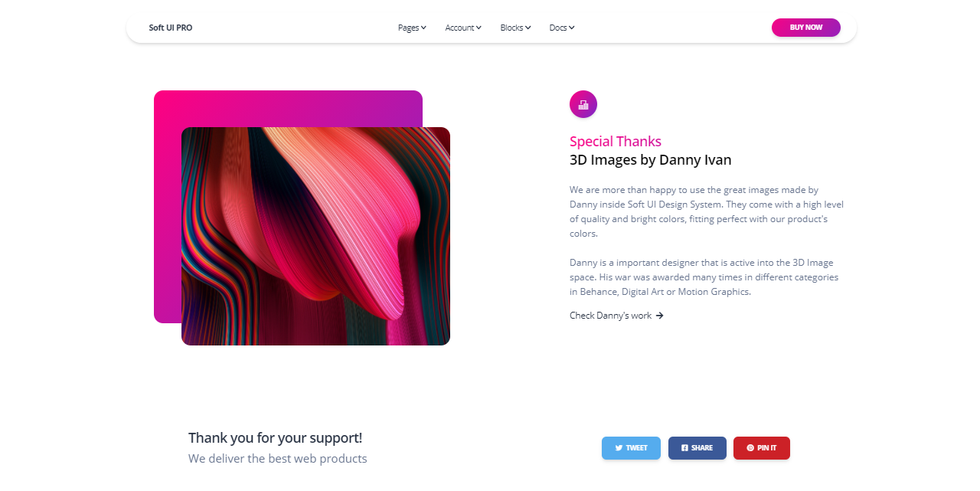Click the arrow icon after Check Danny's work
Screen dimensions: 980x491
coord(659,316)
